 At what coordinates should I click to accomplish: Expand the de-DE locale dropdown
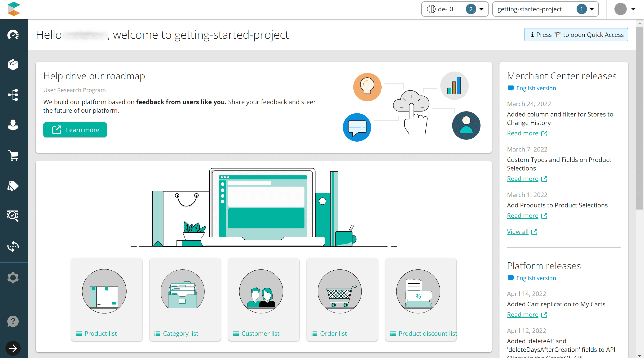[x=454, y=9]
